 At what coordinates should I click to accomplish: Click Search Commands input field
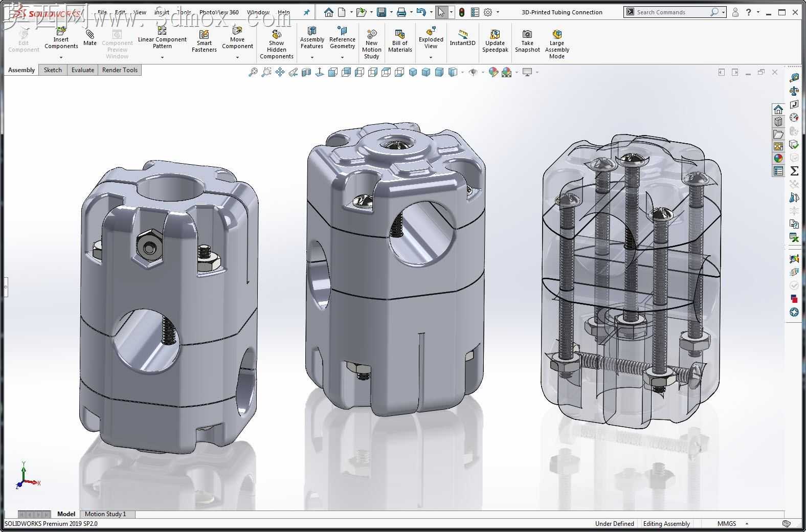(675, 12)
